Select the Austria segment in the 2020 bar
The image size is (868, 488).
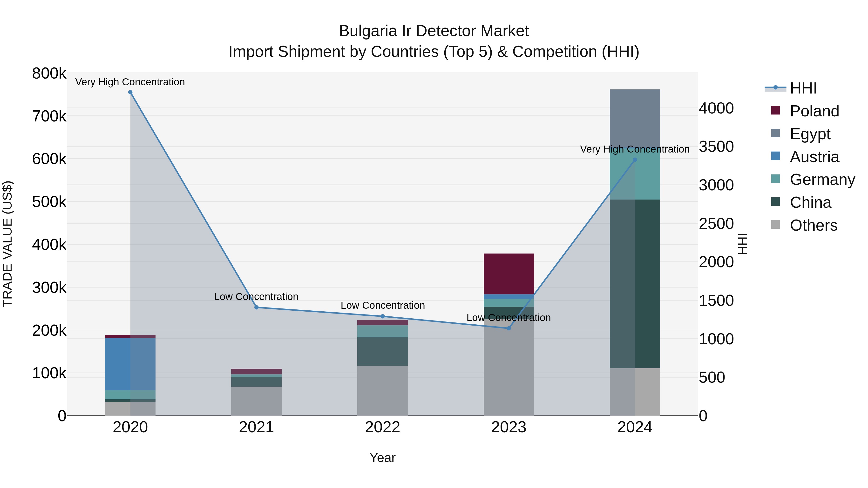click(x=130, y=364)
